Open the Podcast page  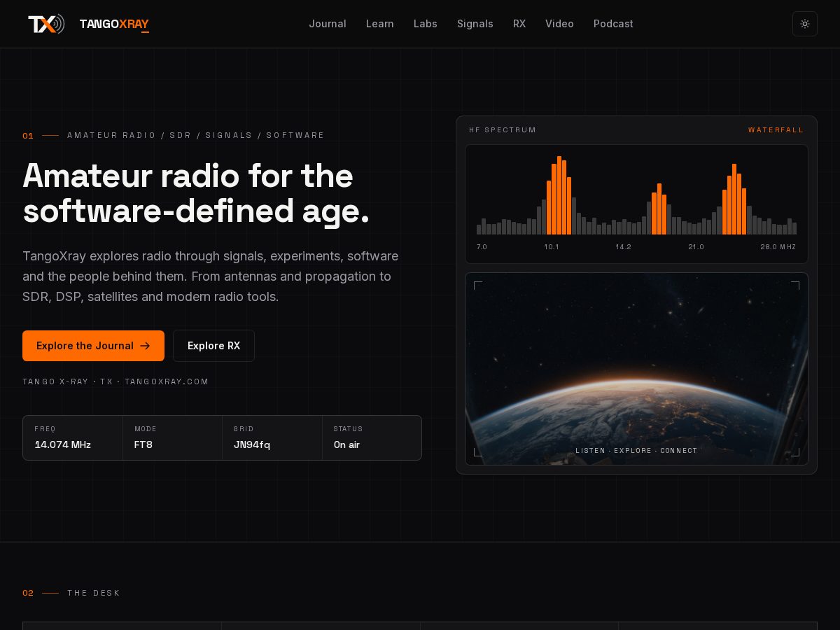click(x=613, y=24)
